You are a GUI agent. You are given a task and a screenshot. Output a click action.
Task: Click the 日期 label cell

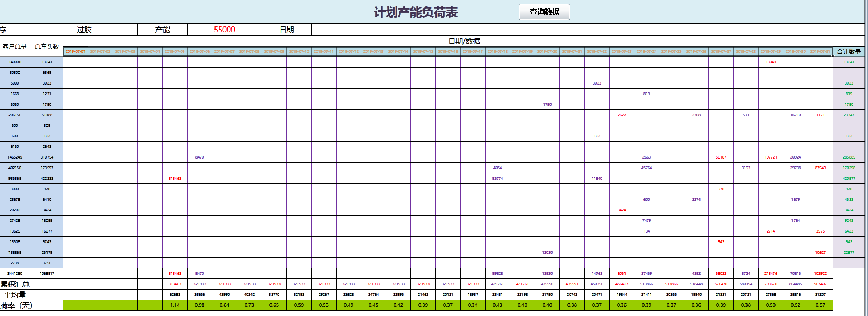(287, 30)
